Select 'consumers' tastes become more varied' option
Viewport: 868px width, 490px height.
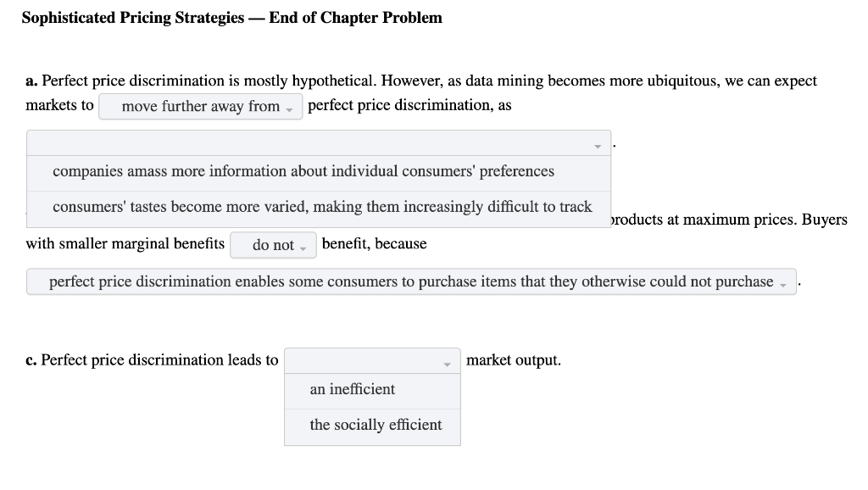point(322,206)
